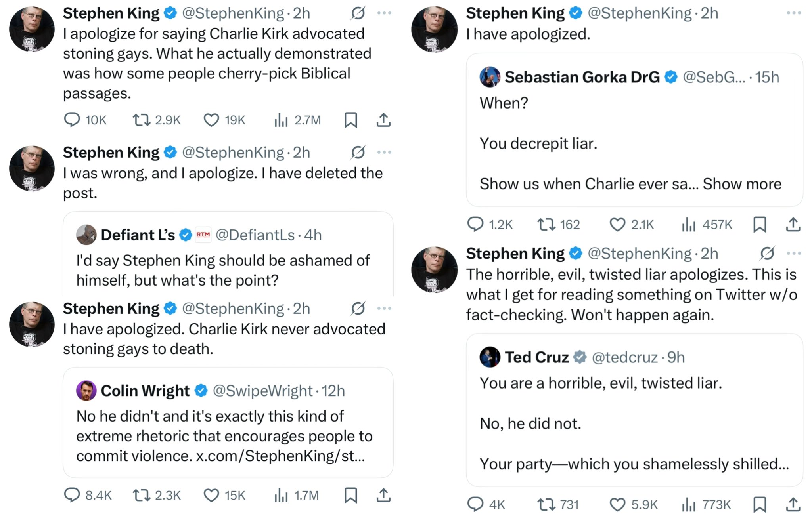Bookmark the tweet quoting Sebastian Gorka
The width and height of the screenshot is (812, 515).
(759, 225)
